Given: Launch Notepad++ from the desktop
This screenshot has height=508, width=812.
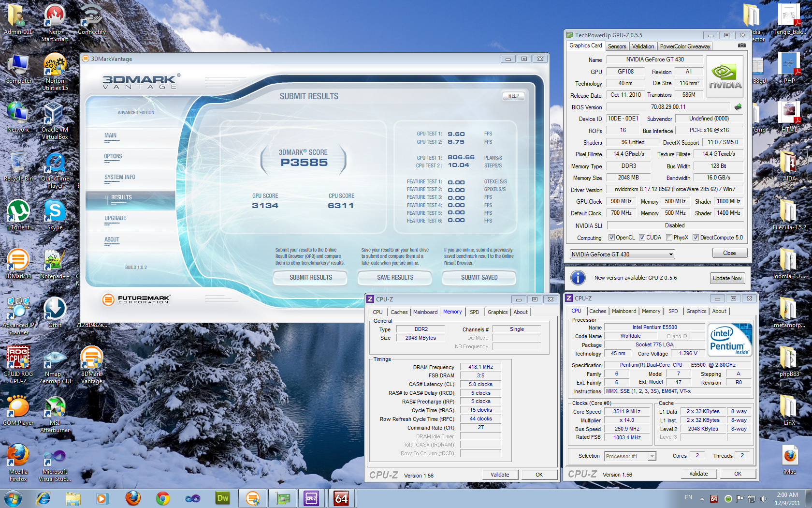Looking at the screenshot, I should coord(55,264).
